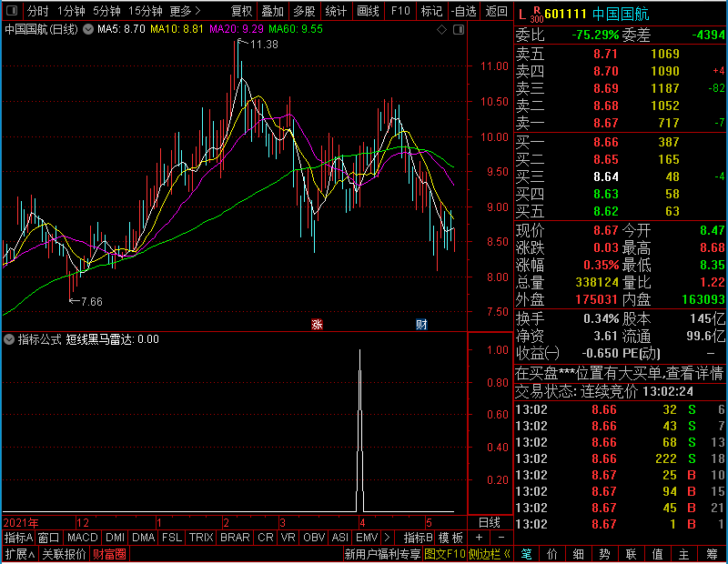Screen dimensions: 728x564
Task: Click the red 涨 event marker
Action: click(317, 325)
